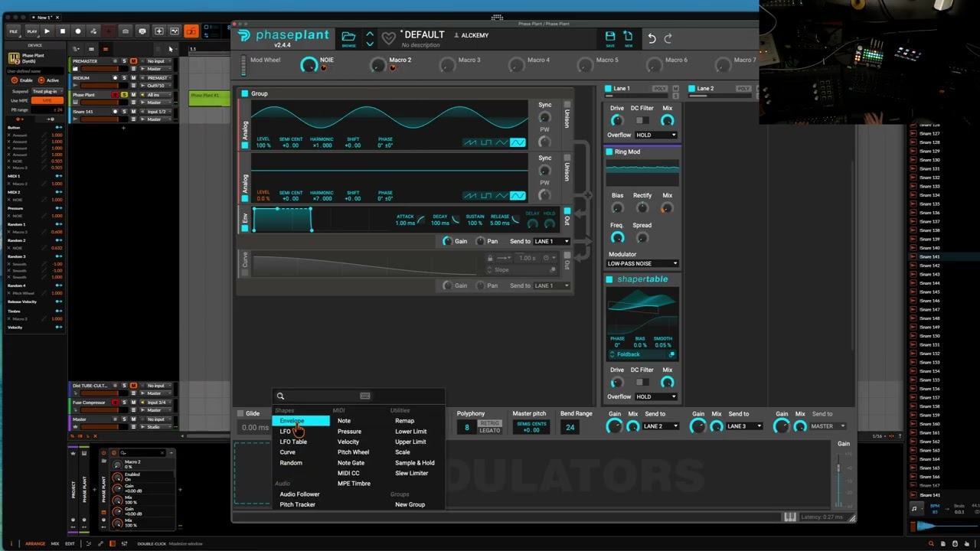This screenshot has width=980, height=551.
Task: Click the orange MPE button in the device panel
Action: [x=47, y=100]
